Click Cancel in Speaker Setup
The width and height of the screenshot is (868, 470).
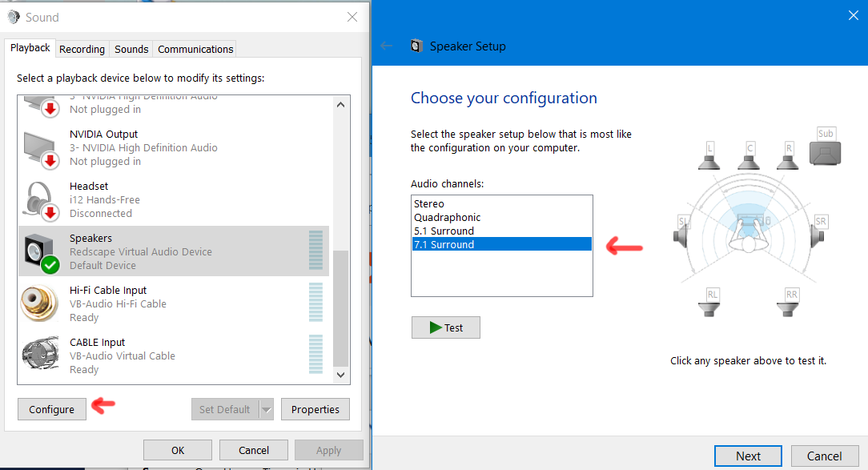(x=824, y=456)
